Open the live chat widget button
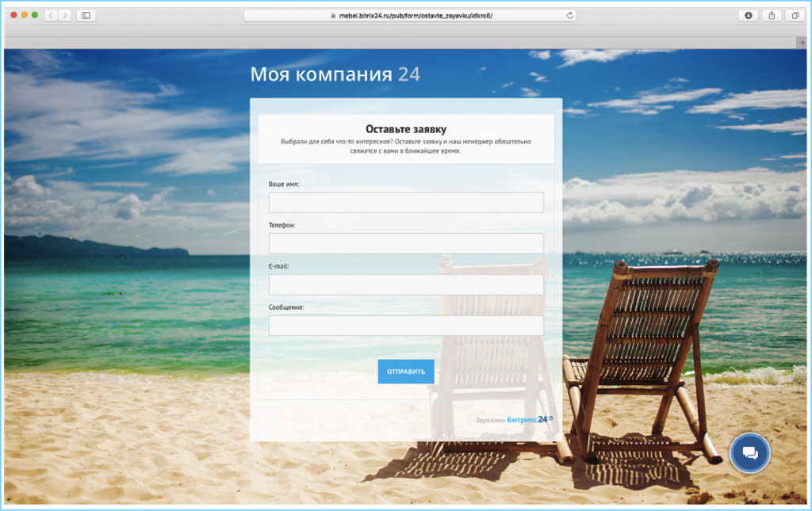 [x=749, y=453]
